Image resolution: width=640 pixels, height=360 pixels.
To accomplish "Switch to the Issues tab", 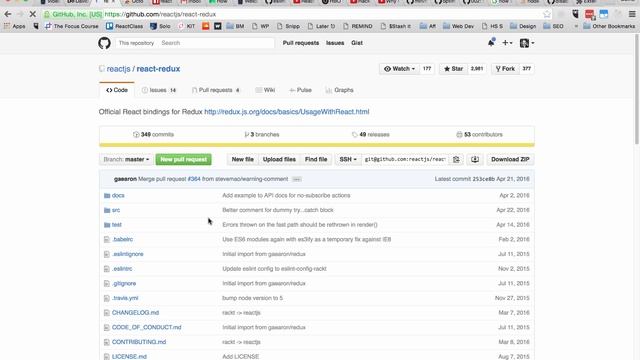I will tap(159, 90).
